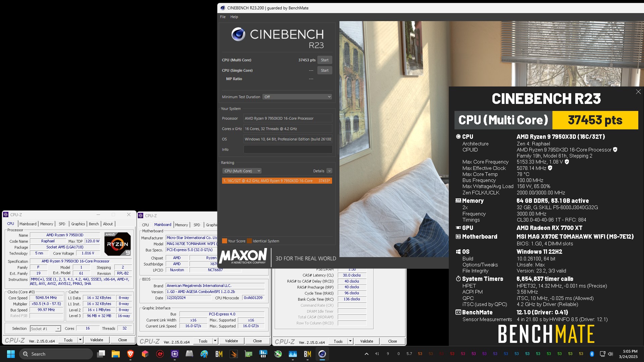
Task: Click the shield beside Max Effective Clock
Action: pos(550,168)
